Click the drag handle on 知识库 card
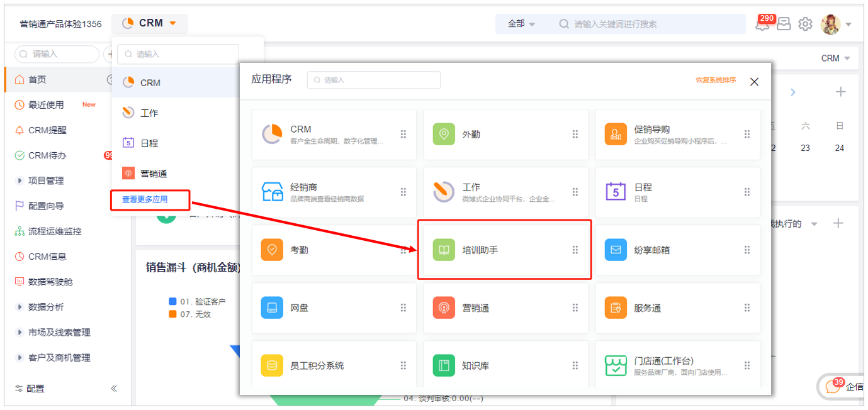 coord(575,365)
